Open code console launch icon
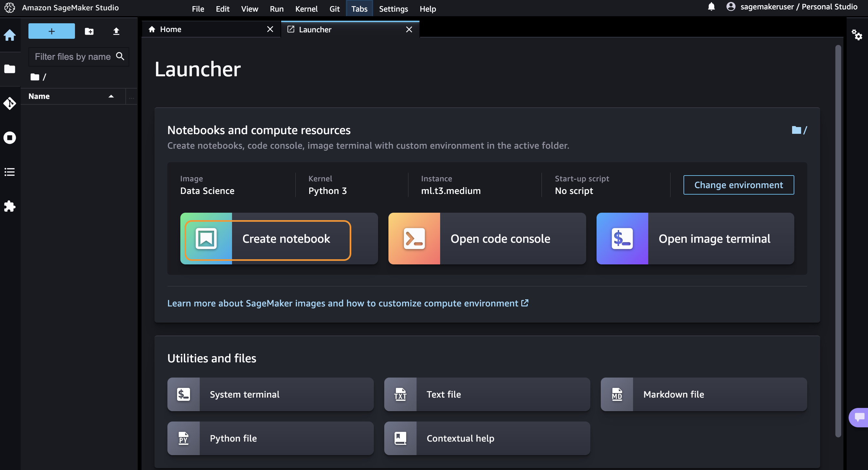Image resolution: width=868 pixels, height=470 pixels. tap(414, 238)
